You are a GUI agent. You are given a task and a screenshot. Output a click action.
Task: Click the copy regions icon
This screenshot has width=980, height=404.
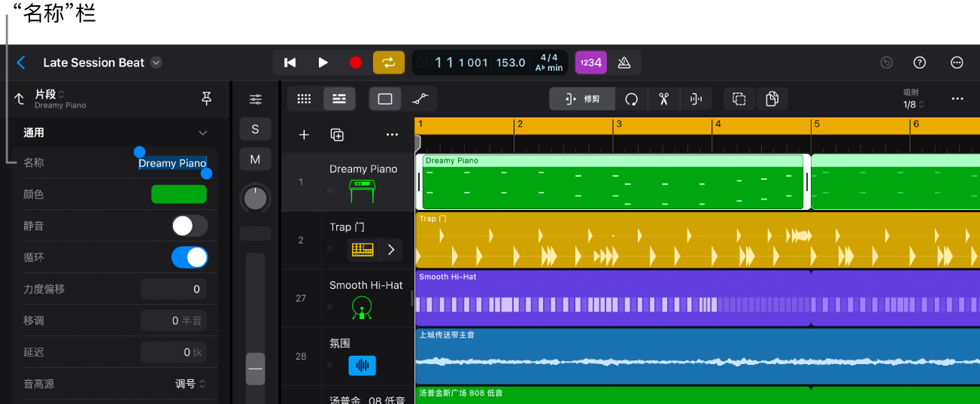pos(772,99)
